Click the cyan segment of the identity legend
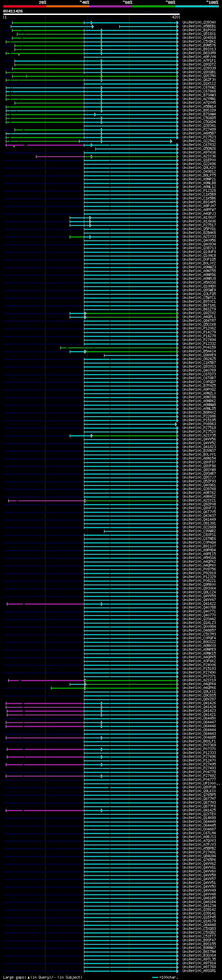This screenshot has height=980, width=222. [197, 6]
